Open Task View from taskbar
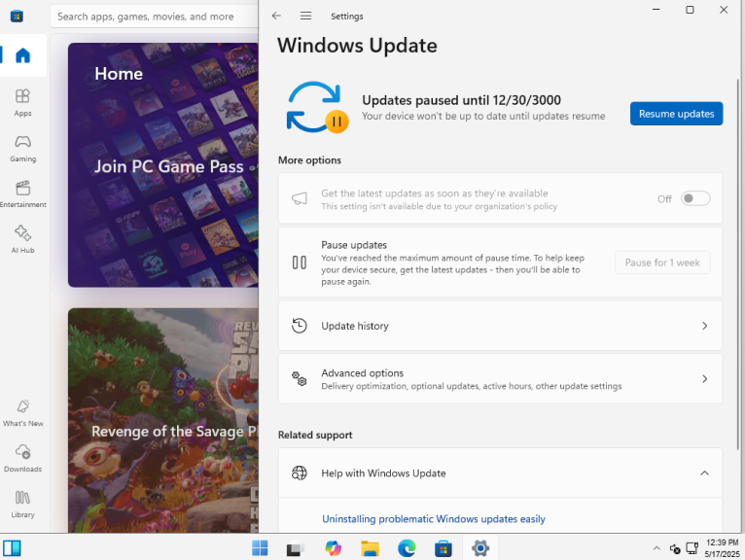The height and width of the screenshot is (560, 745). pos(295,548)
